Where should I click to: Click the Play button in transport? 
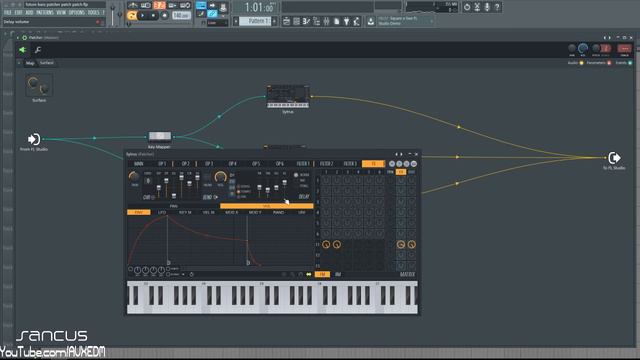point(142,16)
